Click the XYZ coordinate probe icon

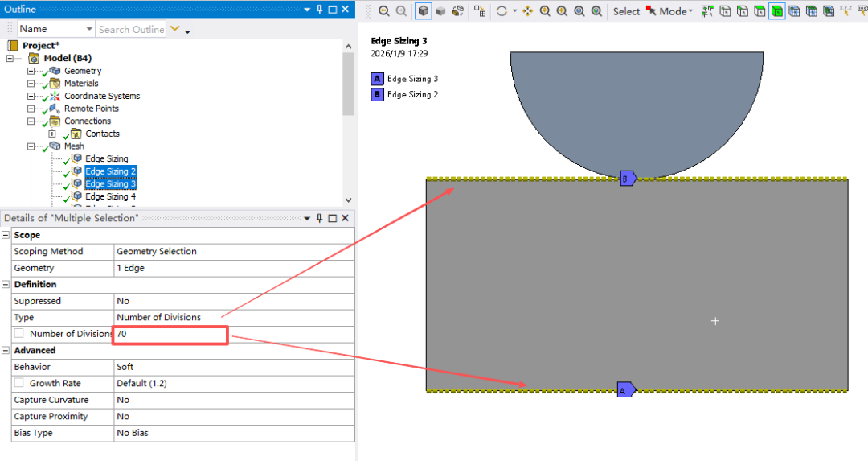coord(845,11)
